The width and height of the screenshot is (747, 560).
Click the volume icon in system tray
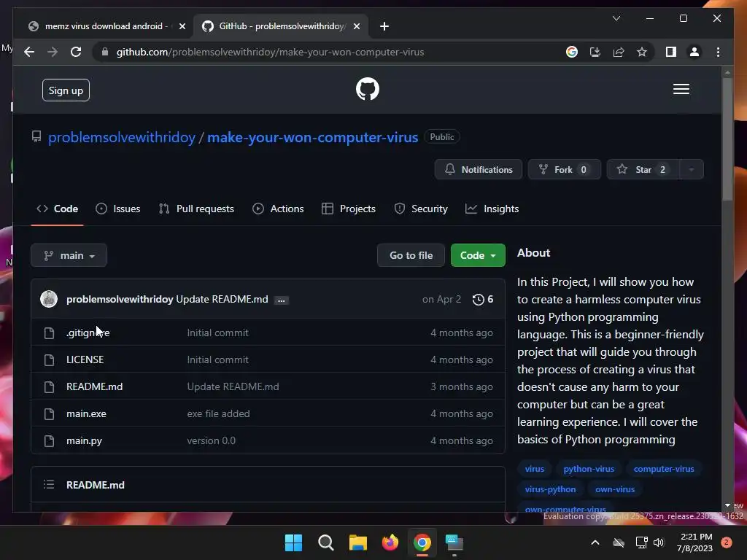(659, 542)
